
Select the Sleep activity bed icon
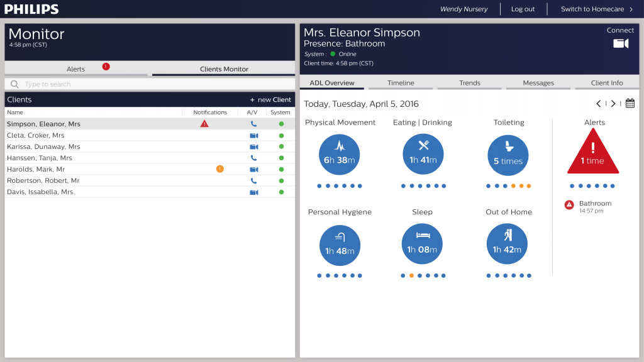tap(423, 235)
